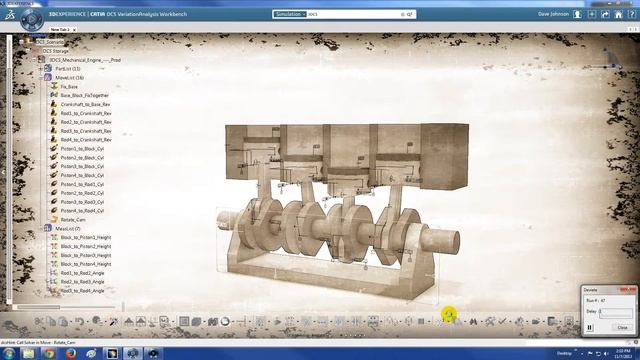
Task: Click the Desktop toolbar label on taskbar
Action: [x=564, y=353]
